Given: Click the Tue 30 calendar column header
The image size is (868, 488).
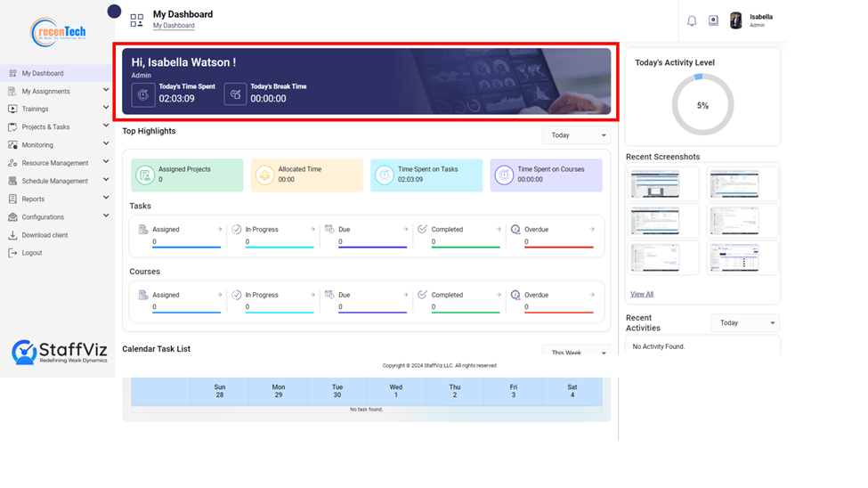Looking at the screenshot, I should tap(337, 391).
